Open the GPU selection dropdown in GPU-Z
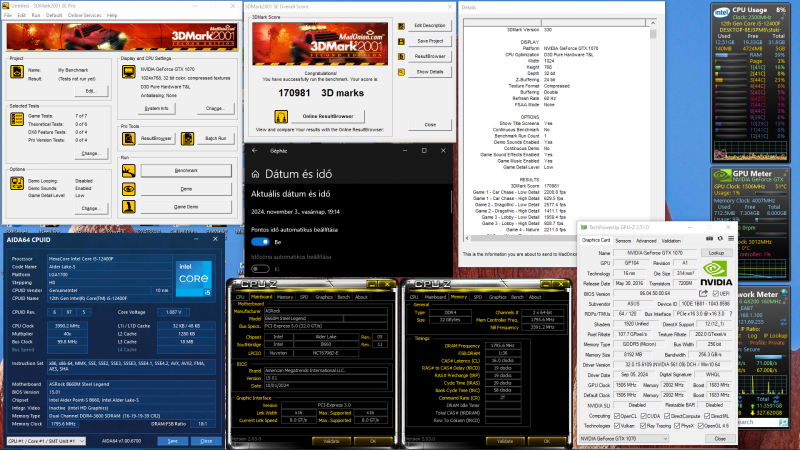Screen dimensions: 800x450 coord(624,439)
